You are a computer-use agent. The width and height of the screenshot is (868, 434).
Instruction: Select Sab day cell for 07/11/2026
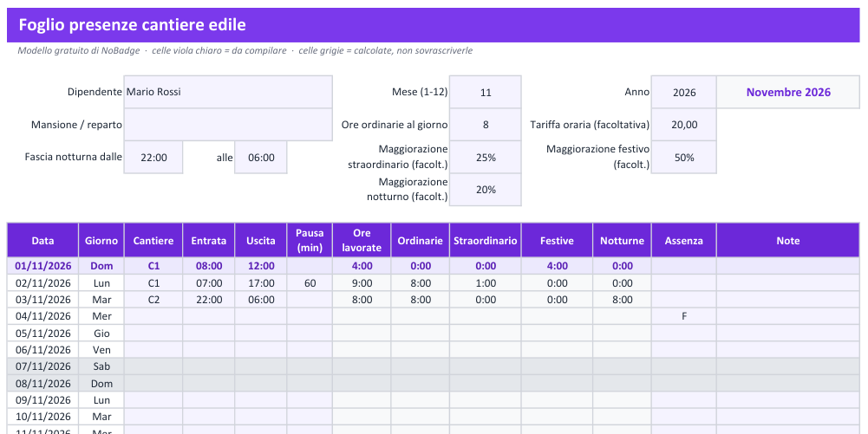pos(101,366)
